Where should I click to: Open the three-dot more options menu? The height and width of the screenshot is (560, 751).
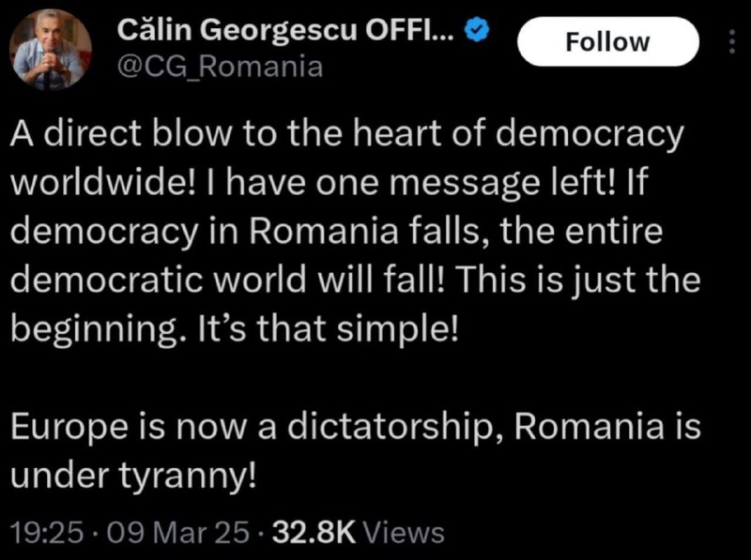[732, 42]
